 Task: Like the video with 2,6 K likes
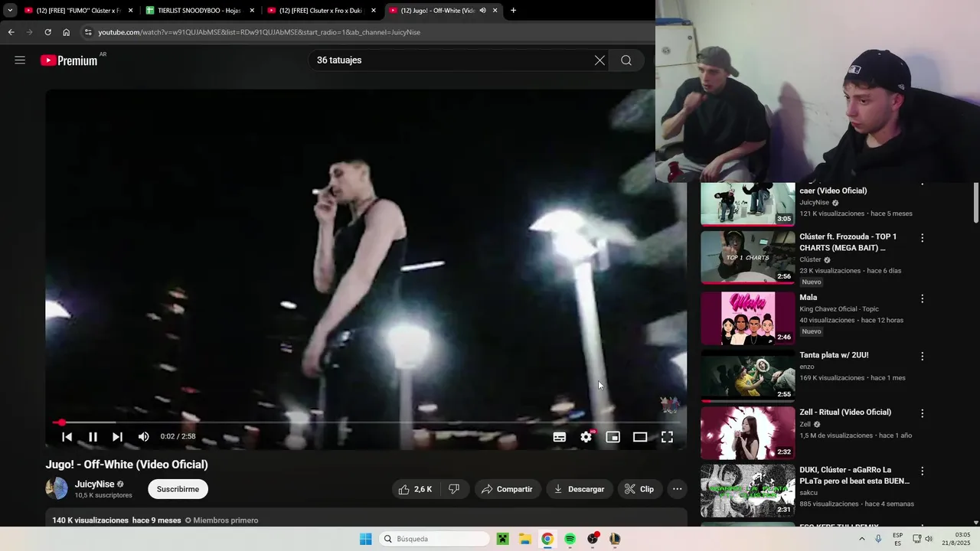pos(416,489)
